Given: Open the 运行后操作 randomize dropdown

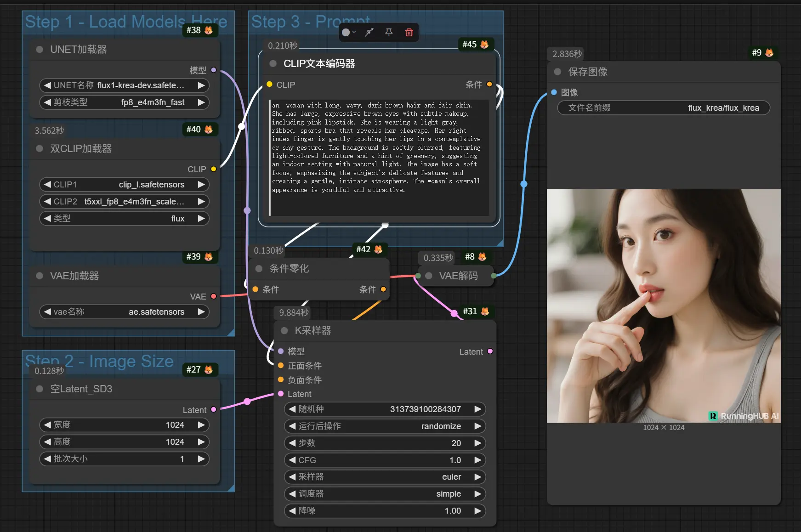Looking at the screenshot, I should 385,426.
